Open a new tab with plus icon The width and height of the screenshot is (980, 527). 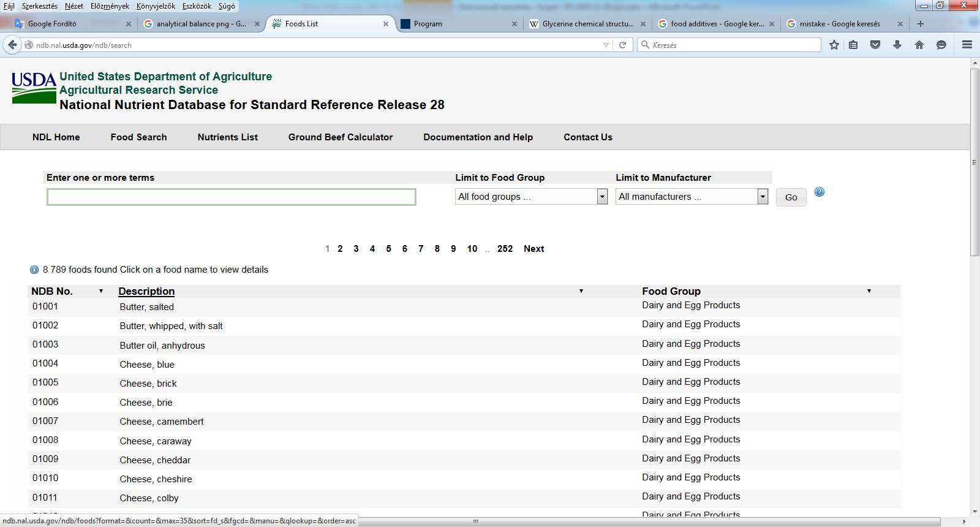(920, 24)
